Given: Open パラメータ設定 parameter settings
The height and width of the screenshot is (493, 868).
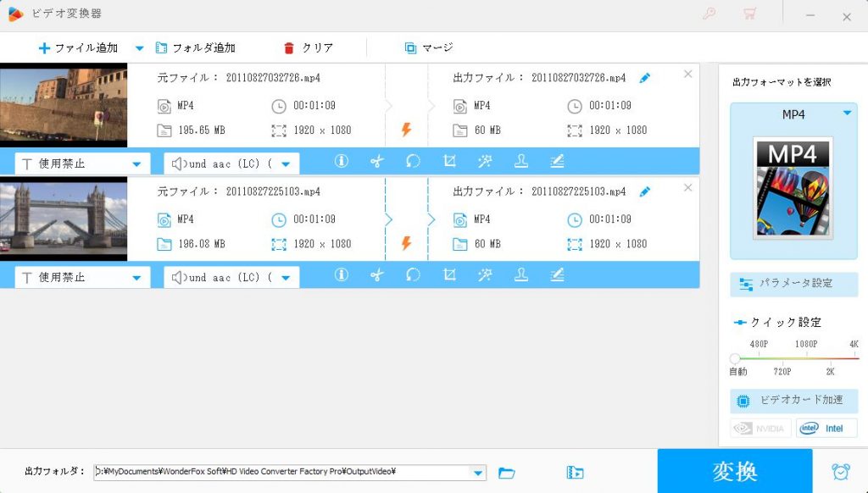Looking at the screenshot, I should (793, 284).
